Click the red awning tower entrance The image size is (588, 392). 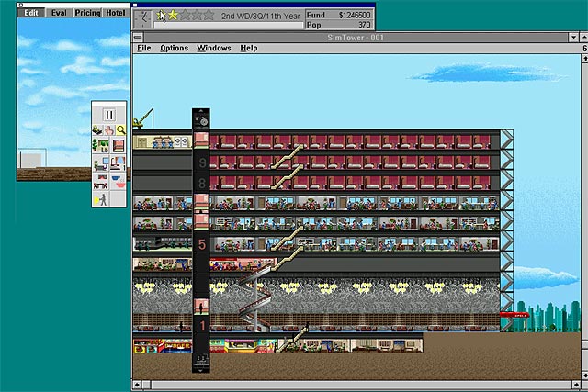coord(514,315)
